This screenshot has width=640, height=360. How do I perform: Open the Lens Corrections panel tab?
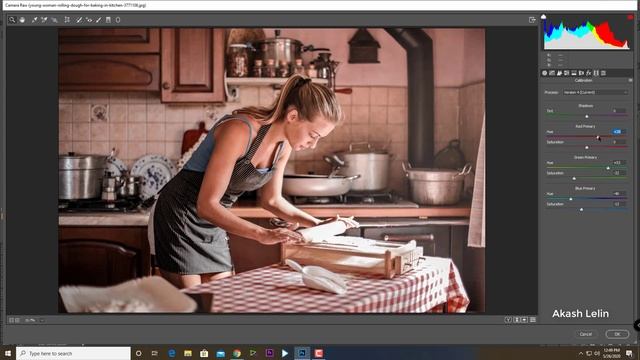tap(581, 73)
